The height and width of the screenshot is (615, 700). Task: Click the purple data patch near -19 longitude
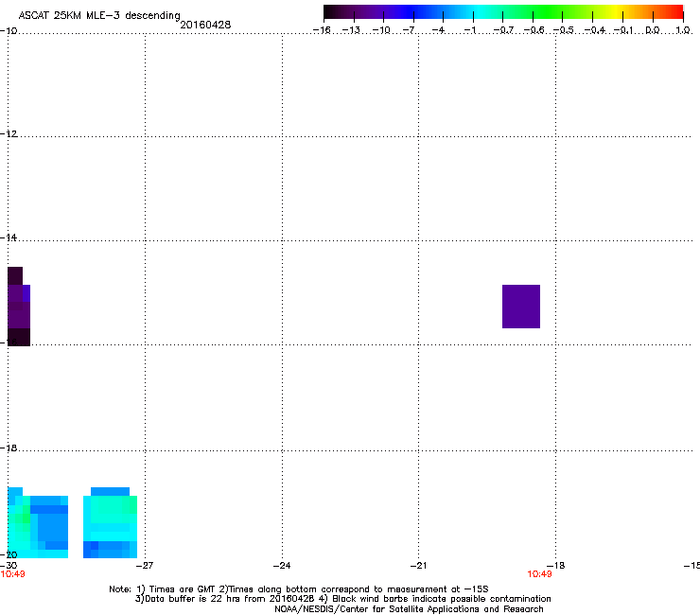click(x=521, y=307)
